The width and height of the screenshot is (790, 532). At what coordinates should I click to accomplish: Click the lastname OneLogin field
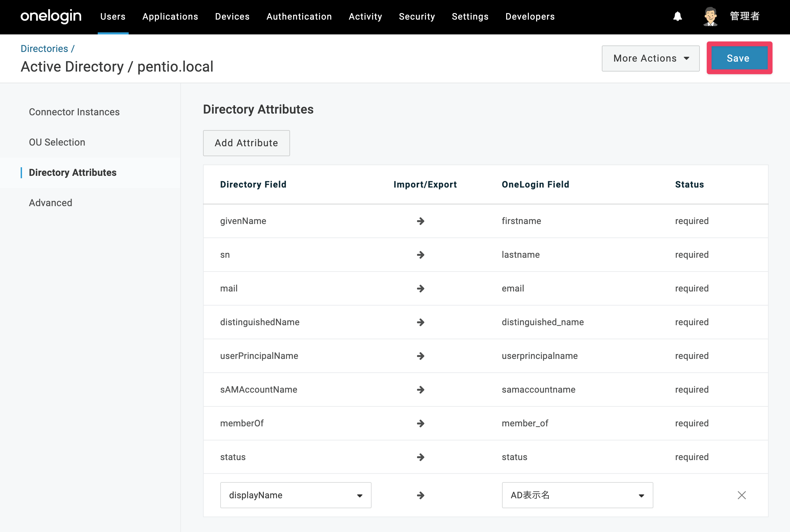click(x=521, y=255)
